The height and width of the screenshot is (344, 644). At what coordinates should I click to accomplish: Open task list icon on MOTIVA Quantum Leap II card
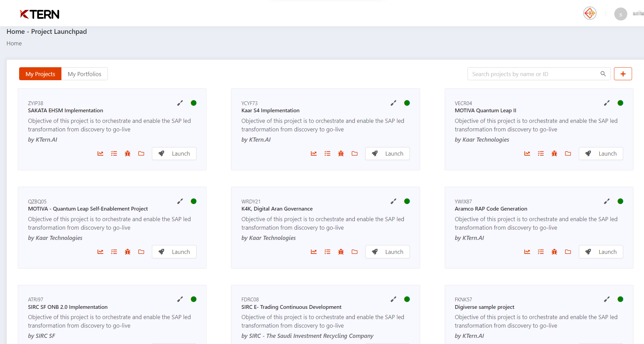click(541, 154)
